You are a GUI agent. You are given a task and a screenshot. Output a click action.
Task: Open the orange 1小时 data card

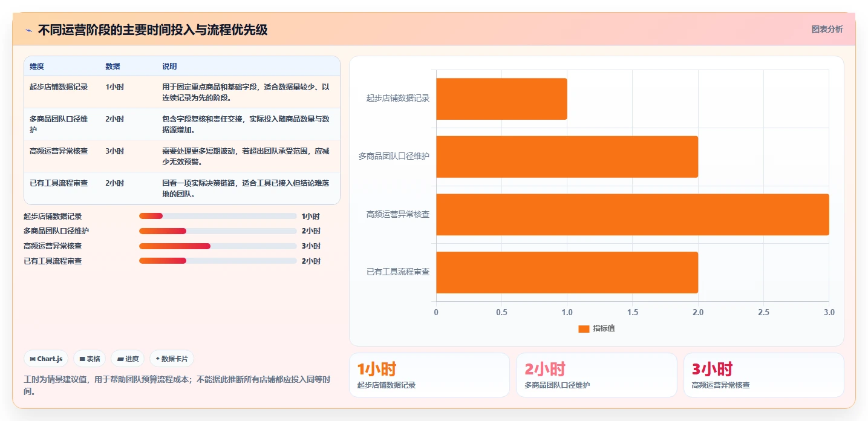point(429,375)
